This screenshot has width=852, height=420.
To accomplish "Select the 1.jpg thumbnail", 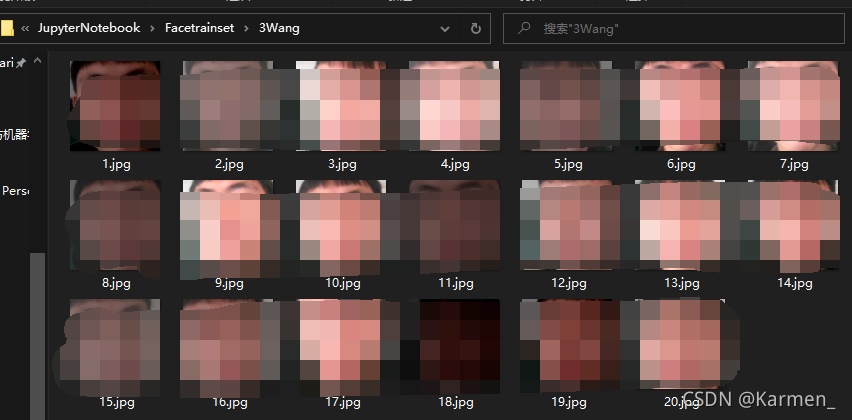I will [115, 106].
